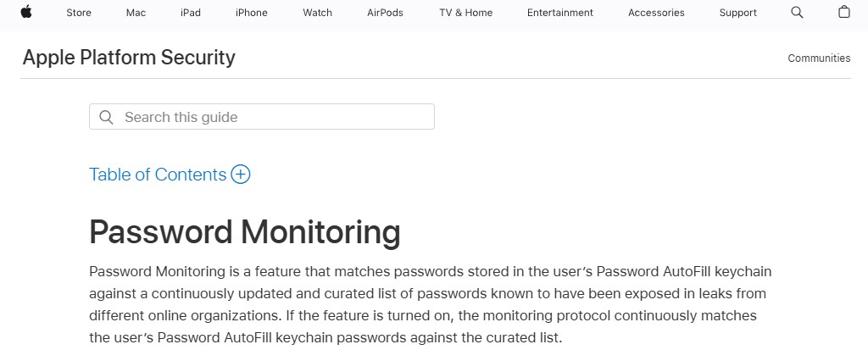Image resolution: width=868 pixels, height=361 pixels.
Task: Open the Mac menu
Action: (x=136, y=13)
